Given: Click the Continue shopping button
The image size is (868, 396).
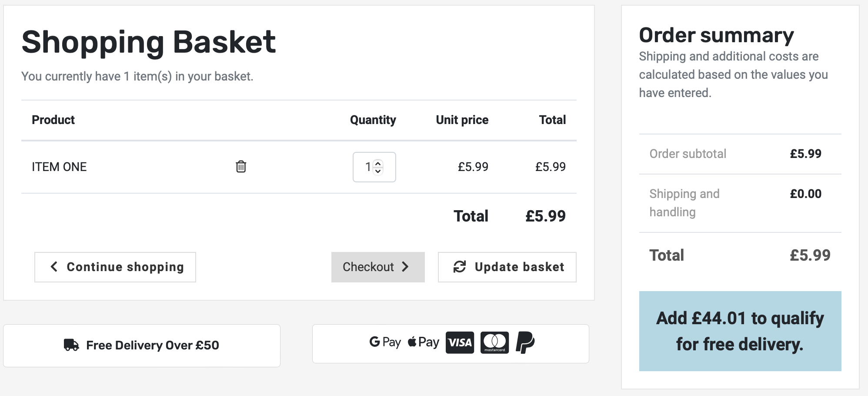Looking at the screenshot, I should pyautogui.click(x=115, y=267).
